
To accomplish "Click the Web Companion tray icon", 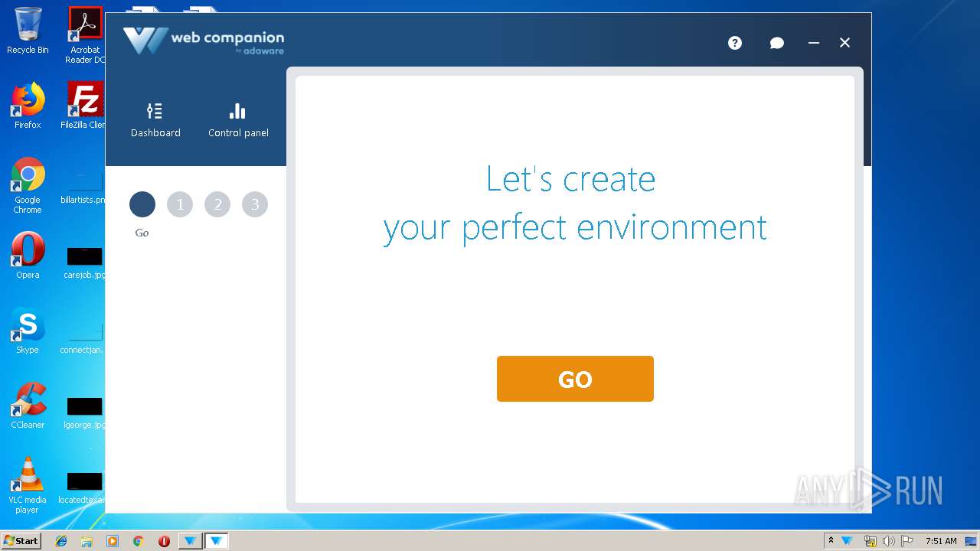I will (x=848, y=541).
